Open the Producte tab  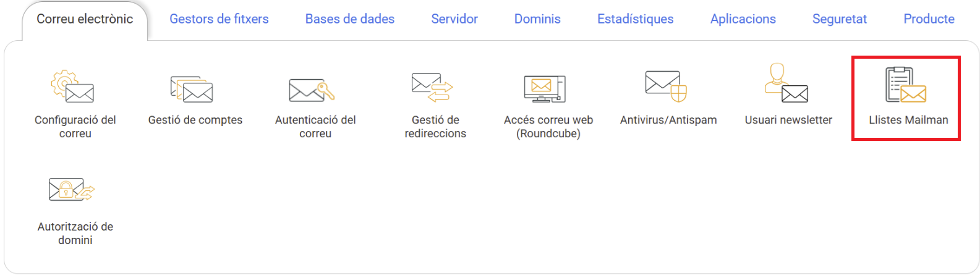[929, 19]
